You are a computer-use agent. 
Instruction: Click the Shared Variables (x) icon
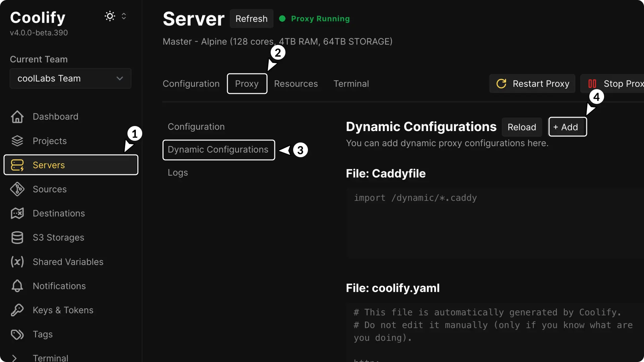[x=17, y=262]
